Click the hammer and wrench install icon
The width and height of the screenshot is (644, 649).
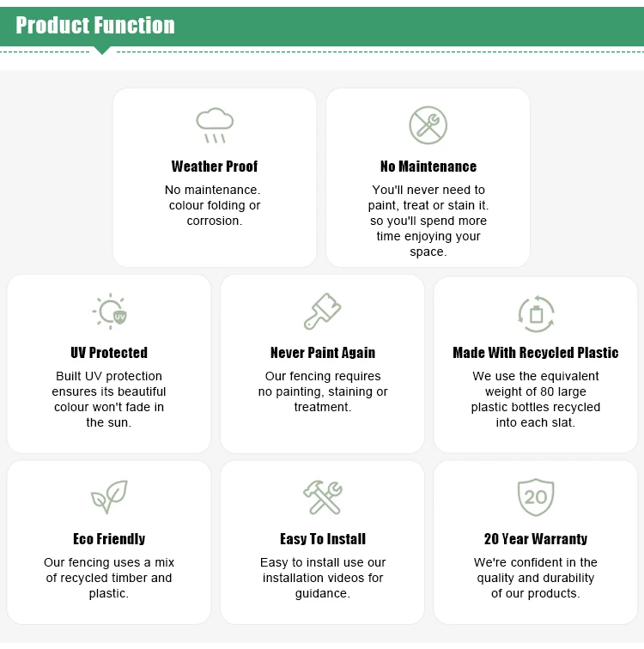click(322, 497)
